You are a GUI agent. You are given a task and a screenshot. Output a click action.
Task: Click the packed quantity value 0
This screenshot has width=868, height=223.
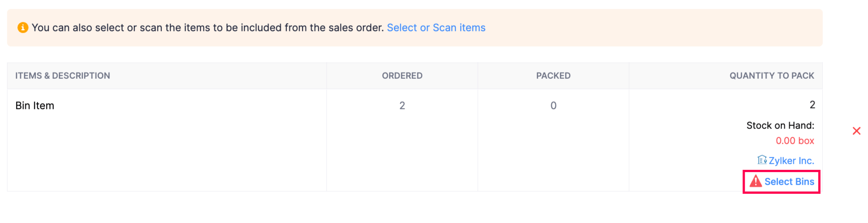(x=553, y=106)
